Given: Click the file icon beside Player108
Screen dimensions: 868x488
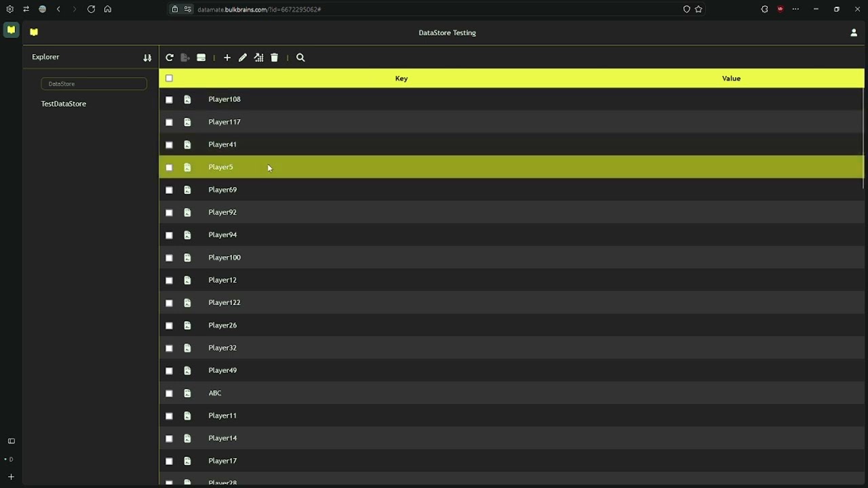Looking at the screenshot, I should [x=187, y=100].
